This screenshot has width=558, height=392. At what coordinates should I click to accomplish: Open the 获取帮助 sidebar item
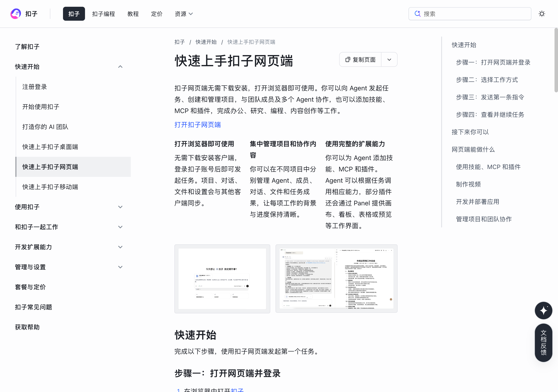(27, 327)
